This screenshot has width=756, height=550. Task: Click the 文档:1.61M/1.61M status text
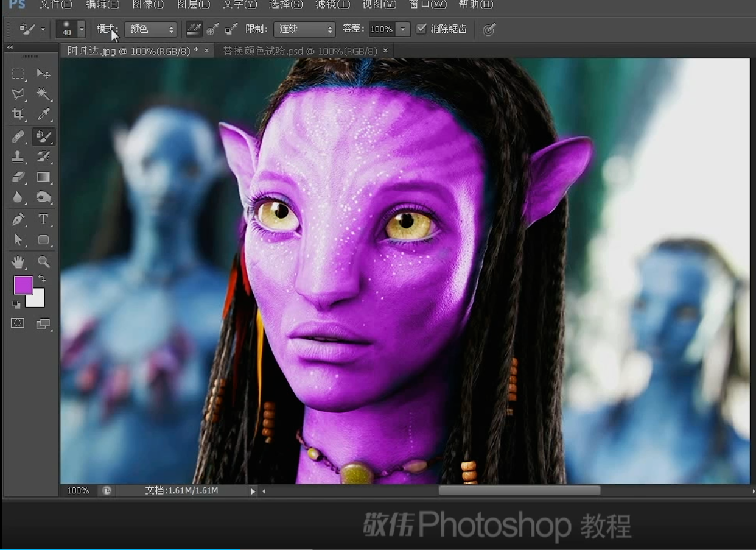pyautogui.click(x=181, y=491)
